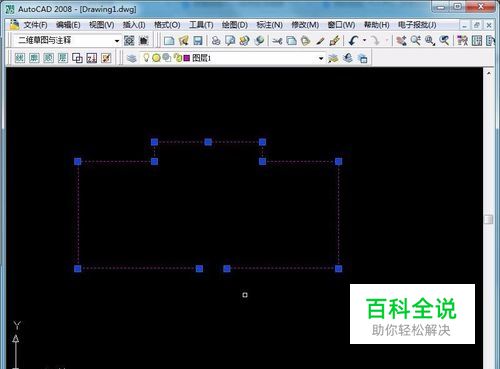Image resolution: width=500 pixels, height=369 pixels.
Task: Open the 格式(O) menu
Action: point(167,25)
